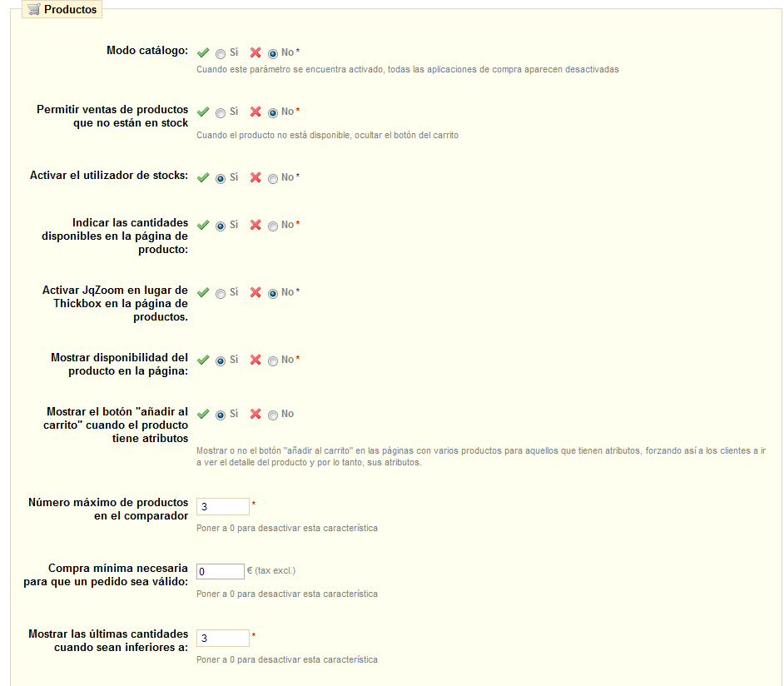Click the '€ (tax excl.)' text
Viewport: 784px width, 686px height.
pyautogui.click(x=271, y=570)
